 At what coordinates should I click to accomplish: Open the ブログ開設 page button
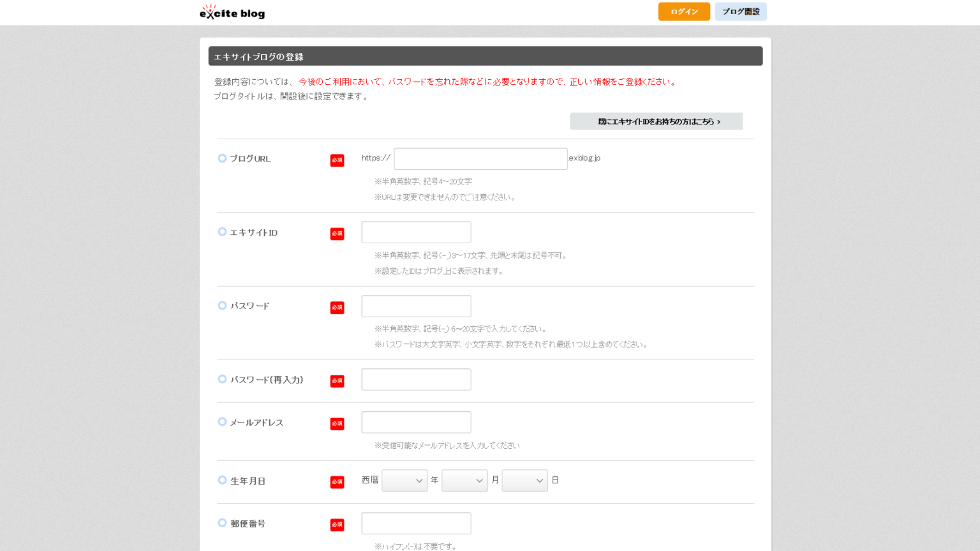740,11
